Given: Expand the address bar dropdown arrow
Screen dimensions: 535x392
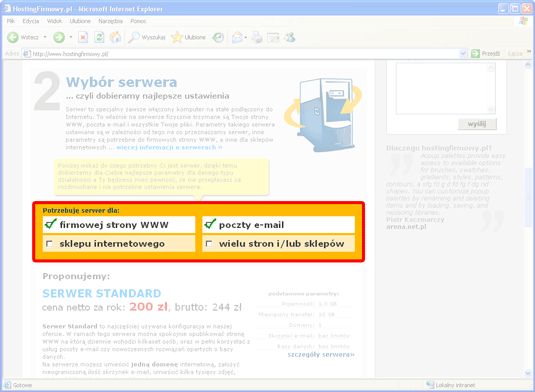Looking at the screenshot, I should coord(463,54).
